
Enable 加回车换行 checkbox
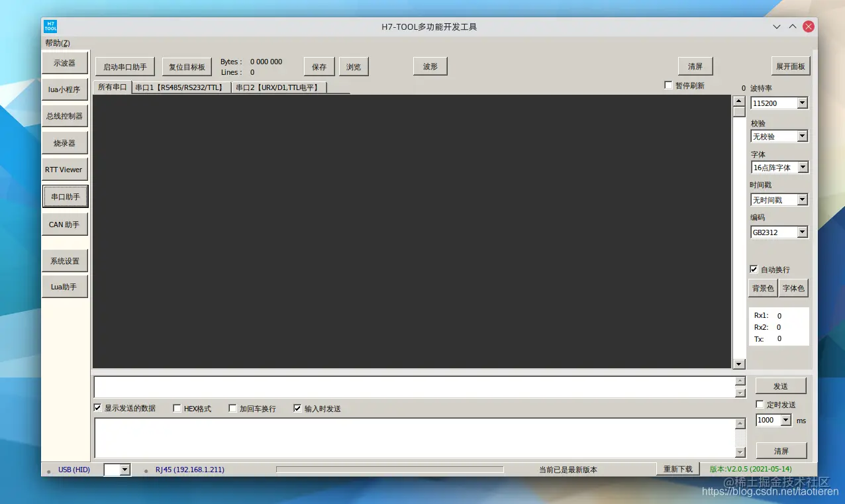[x=233, y=409]
